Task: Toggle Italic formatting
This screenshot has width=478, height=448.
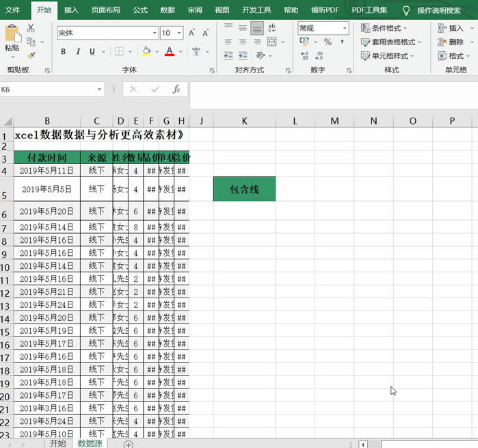Action: pyautogui.click(x=78, y=52)
